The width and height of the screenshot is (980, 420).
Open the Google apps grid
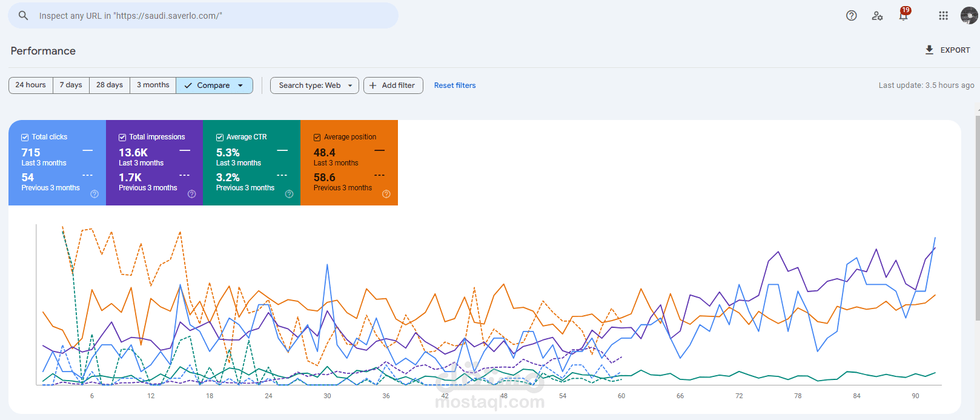coord(943,16)
